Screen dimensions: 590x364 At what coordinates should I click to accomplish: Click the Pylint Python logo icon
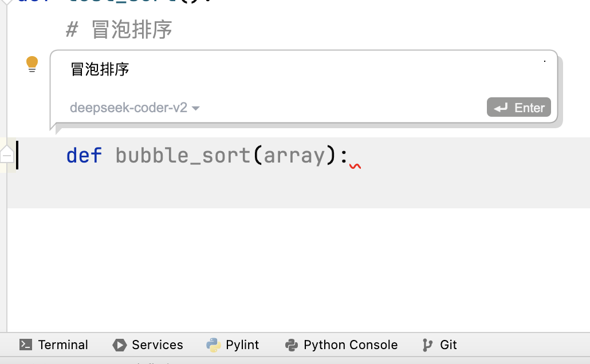(214, 345)
